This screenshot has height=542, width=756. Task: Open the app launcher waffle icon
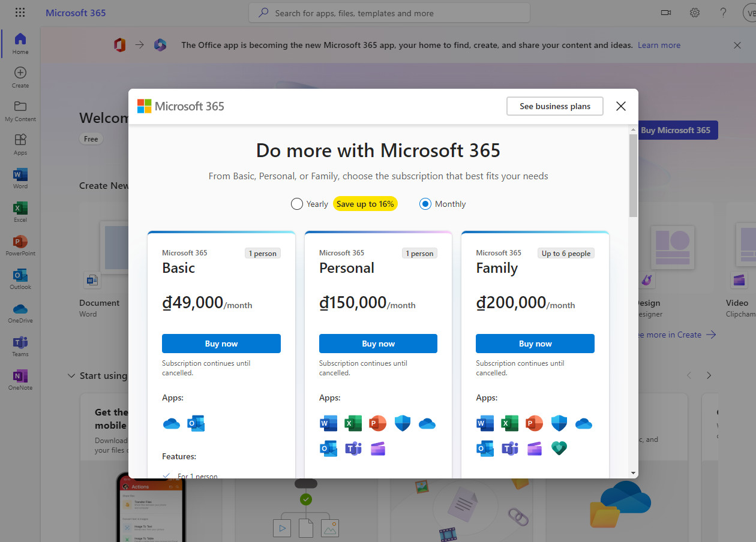coord(20,13)
